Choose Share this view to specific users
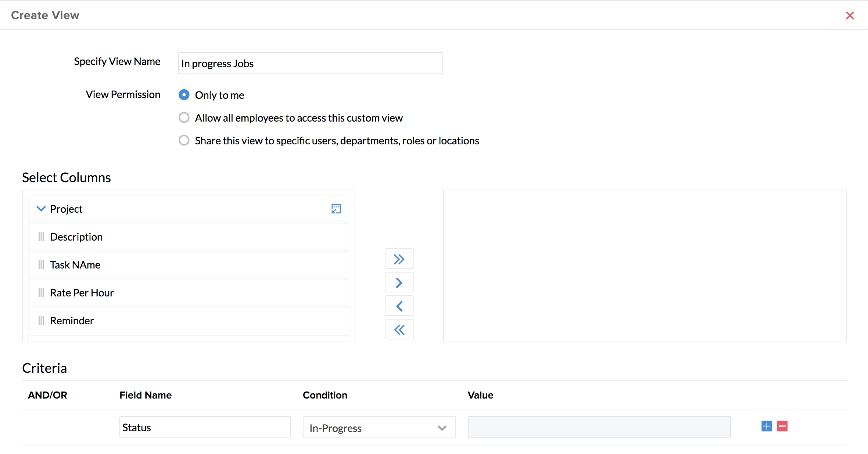 click(184, 140)
